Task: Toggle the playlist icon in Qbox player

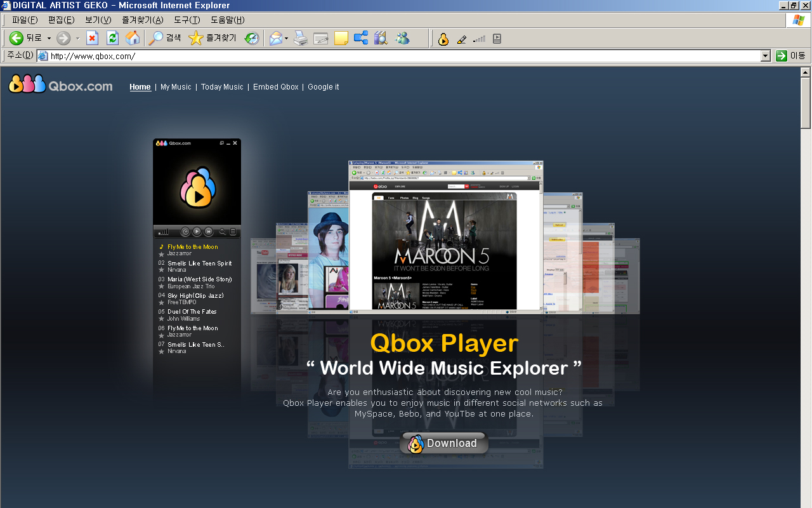Action: tap(233, 232)
